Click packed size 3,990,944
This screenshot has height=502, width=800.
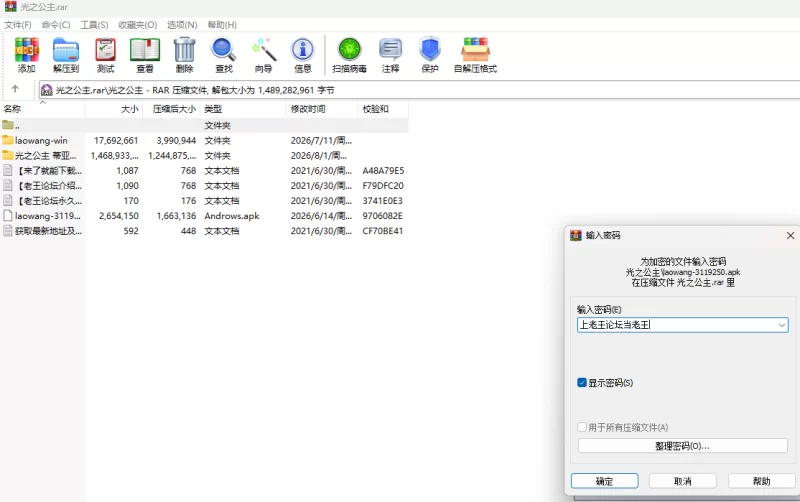point(177,140)
